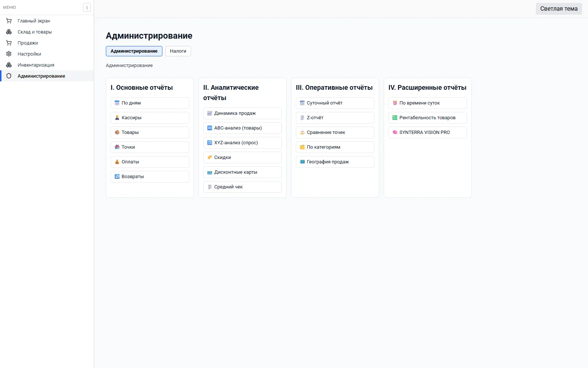
Task: Click the gear icon beside Настройки
Action: (9, 54)
